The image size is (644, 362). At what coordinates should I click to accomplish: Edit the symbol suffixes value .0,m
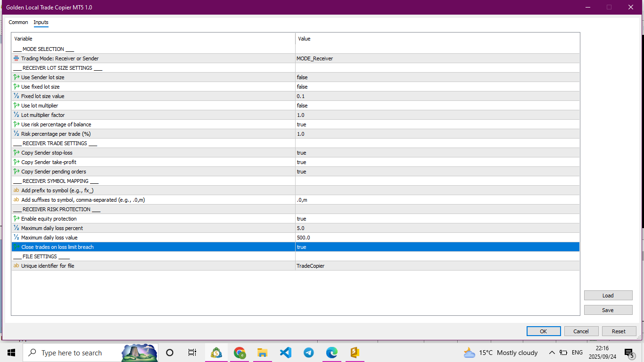[x=438, y=200]
